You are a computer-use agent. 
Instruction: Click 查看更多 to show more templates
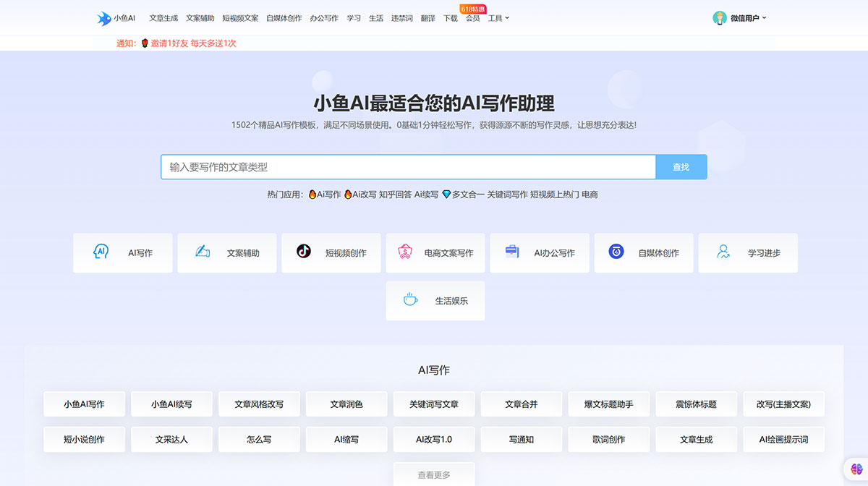[x=434, y=474]
